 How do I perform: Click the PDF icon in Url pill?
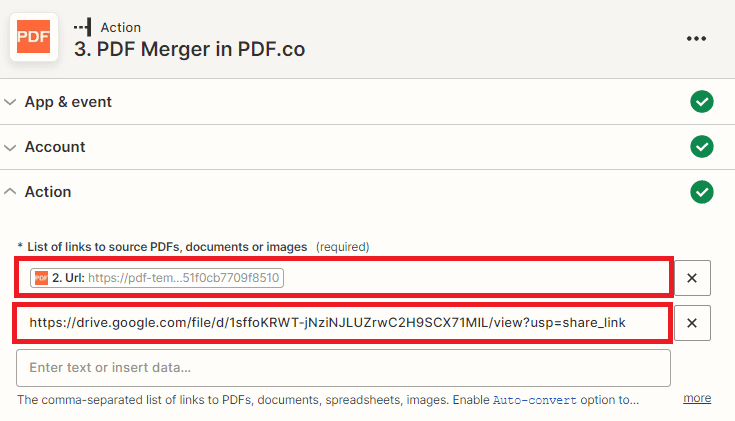(41, 277)
